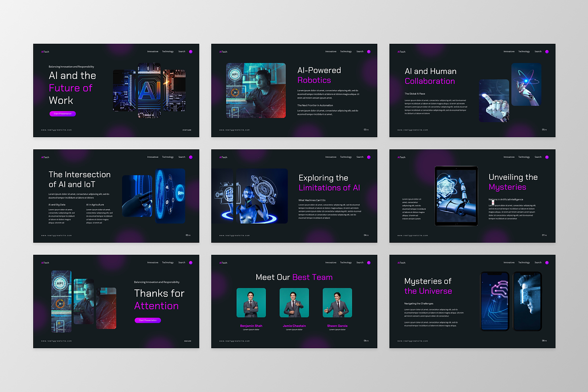Click the 'AI and Big Data' subheading
This screenshot has height=392, width=588.
[x=56, y=204]
